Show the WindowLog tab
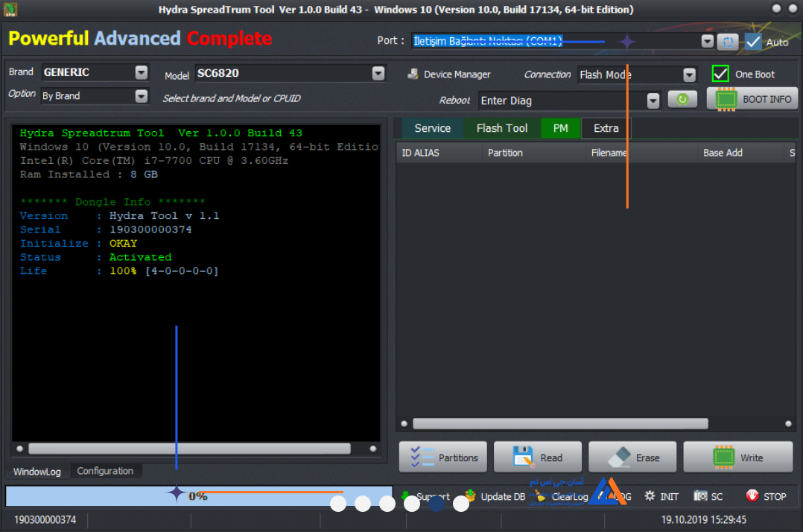 click(37, 471)
